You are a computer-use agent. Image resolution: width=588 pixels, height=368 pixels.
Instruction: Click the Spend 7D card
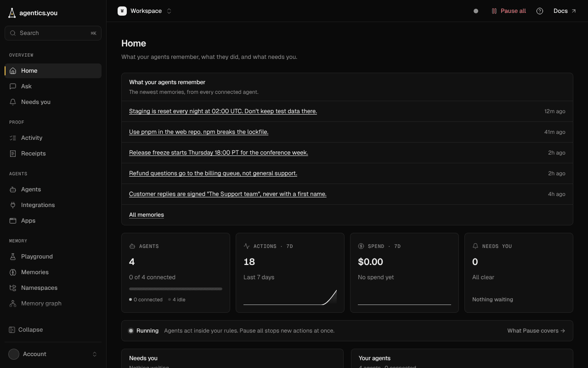click(x=404, y=273)
